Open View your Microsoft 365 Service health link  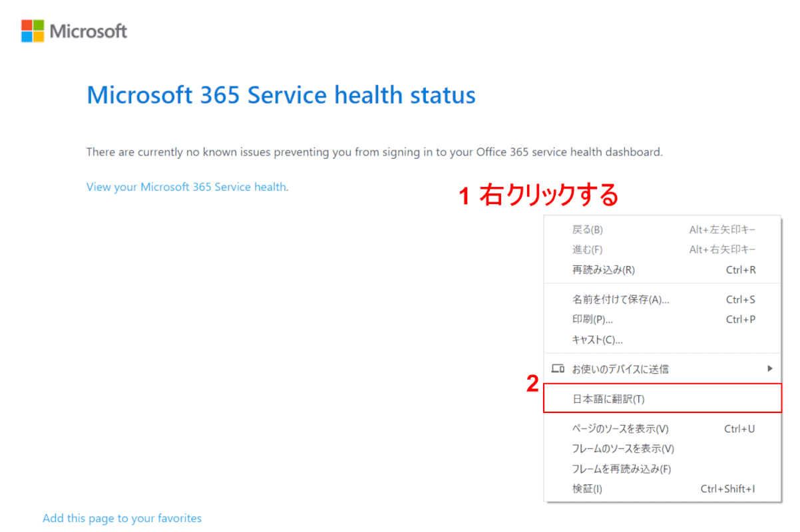[x=186, y=187]
